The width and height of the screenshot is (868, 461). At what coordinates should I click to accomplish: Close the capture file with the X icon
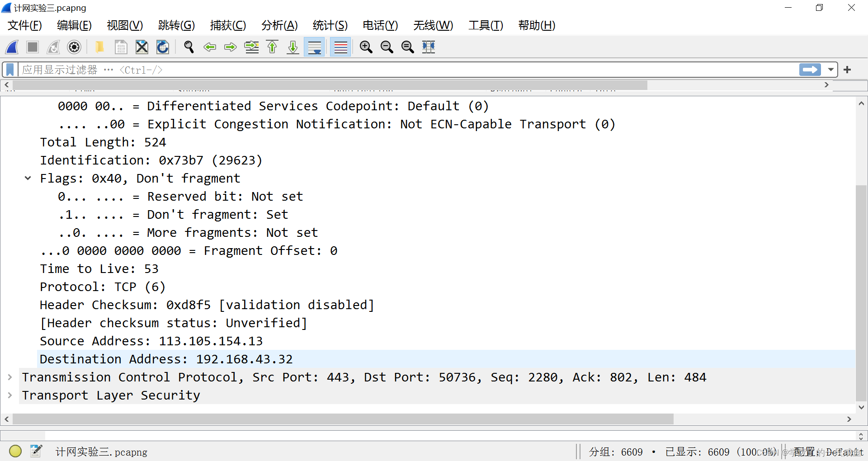point(142,47)
